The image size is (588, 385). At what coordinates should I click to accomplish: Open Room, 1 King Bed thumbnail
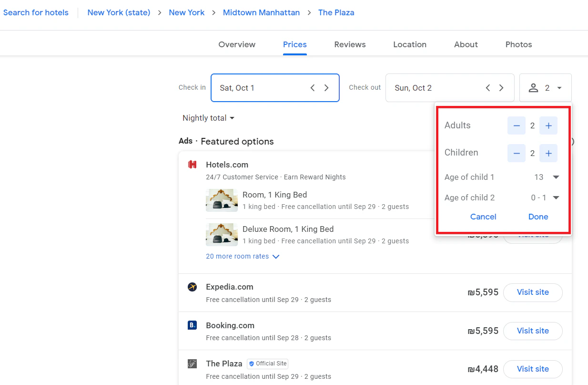pos(222,200)
